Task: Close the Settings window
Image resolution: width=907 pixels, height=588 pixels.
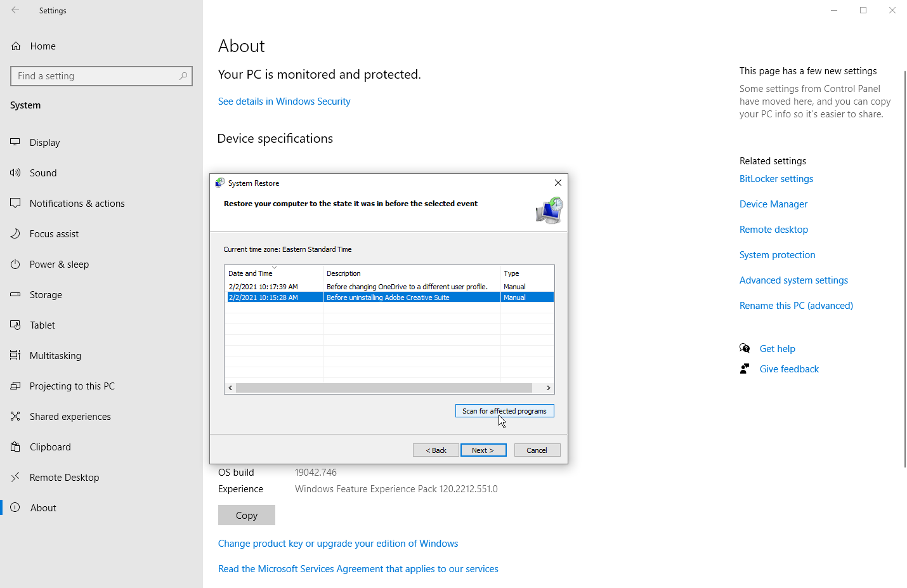Action: (x=892, y=10)
